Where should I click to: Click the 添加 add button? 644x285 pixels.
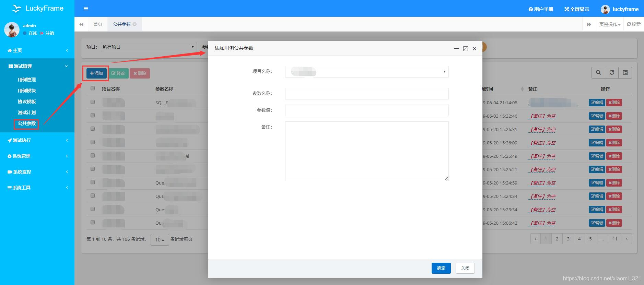point(96,73)
